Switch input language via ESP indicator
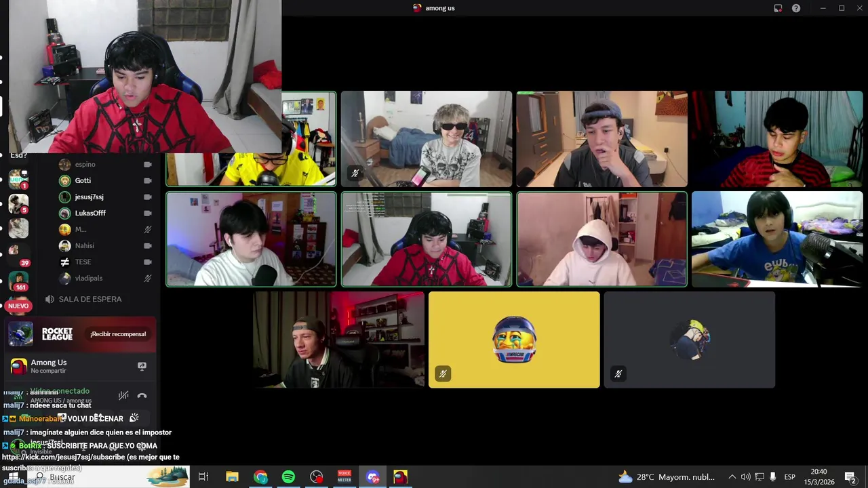This screenshot has width=868, height=488. [789, 477]
